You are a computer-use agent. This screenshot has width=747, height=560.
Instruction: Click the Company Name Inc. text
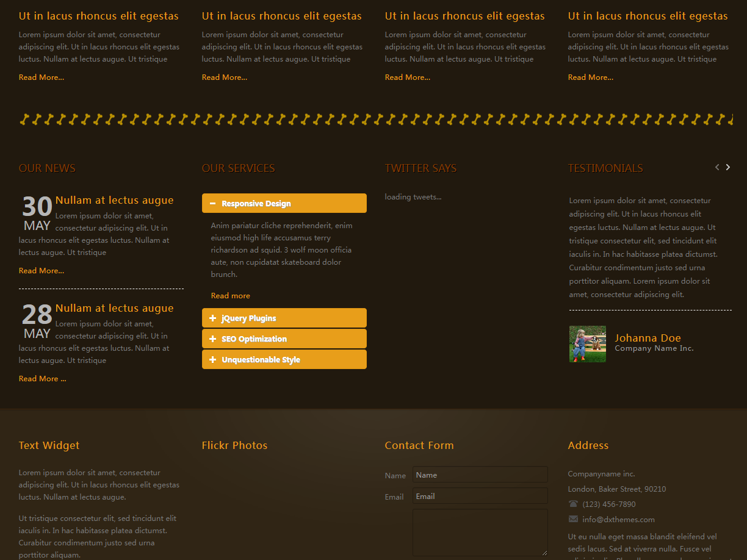[x=654, y=348]
